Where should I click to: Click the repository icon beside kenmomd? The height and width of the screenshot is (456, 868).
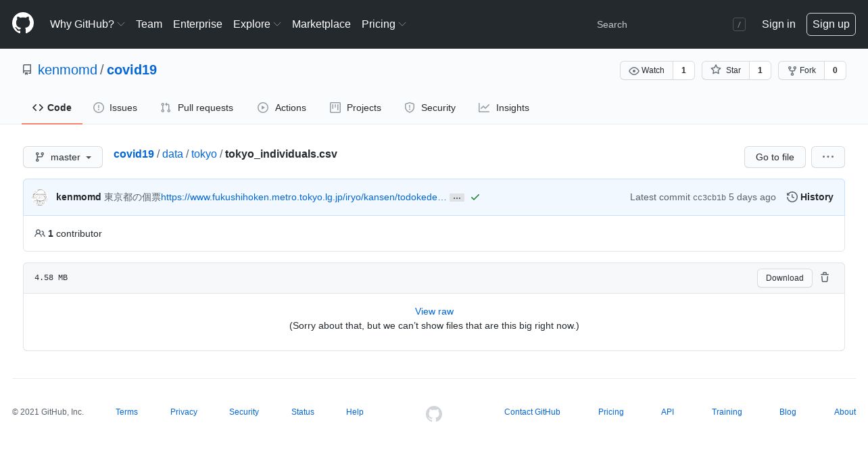click(x=27, y=70)
